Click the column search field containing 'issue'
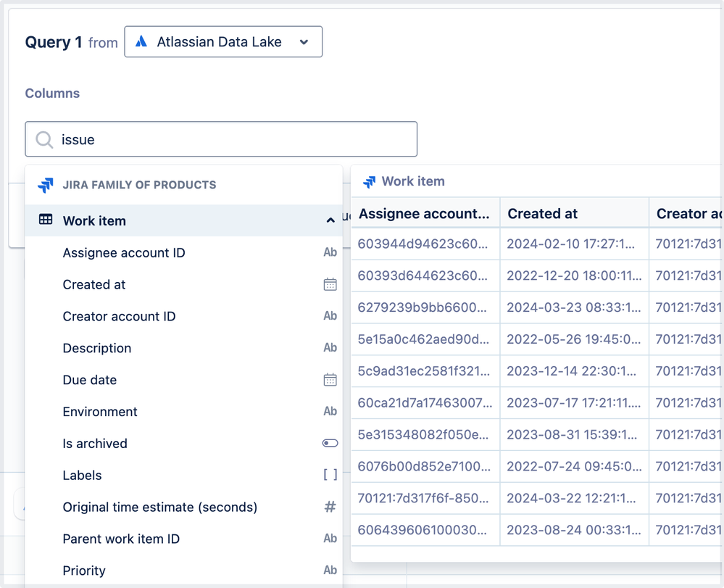This screenshot has width=724, height=588. 221,139
